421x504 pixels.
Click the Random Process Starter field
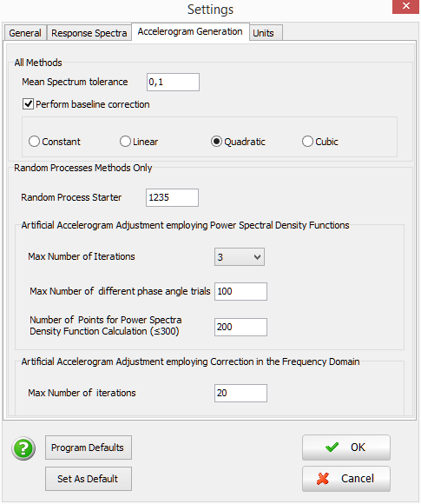coord(172,197)
